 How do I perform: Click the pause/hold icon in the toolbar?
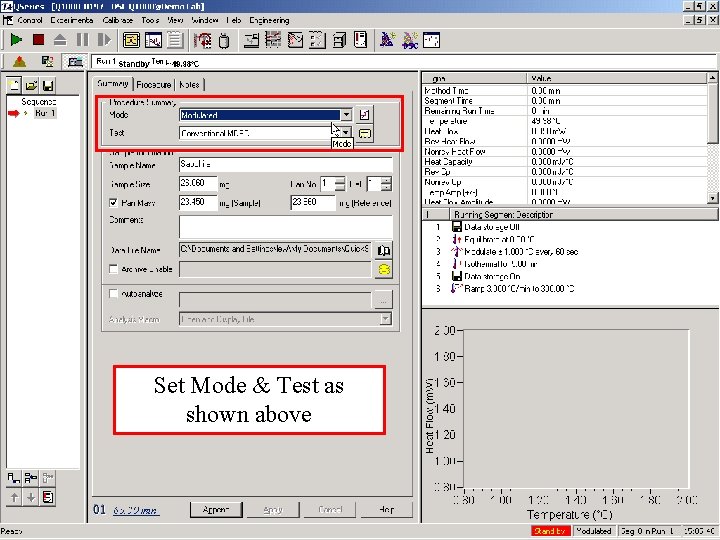83,40
